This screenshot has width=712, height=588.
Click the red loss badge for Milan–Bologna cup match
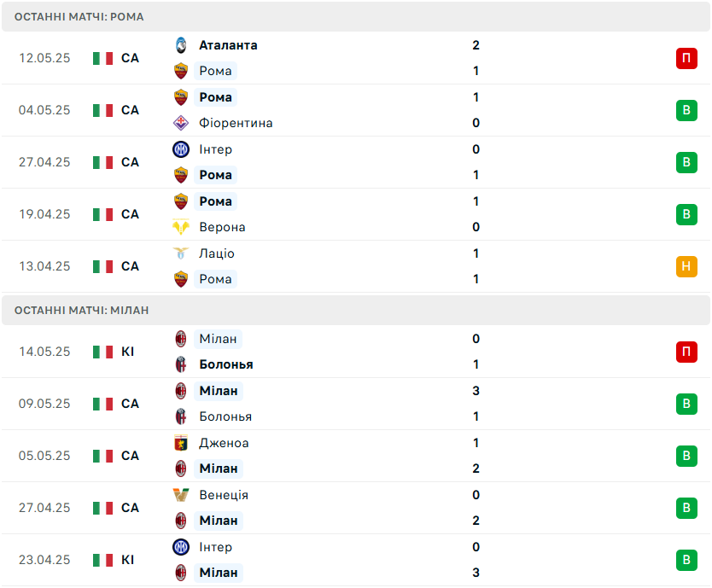(x=686, y=352)
